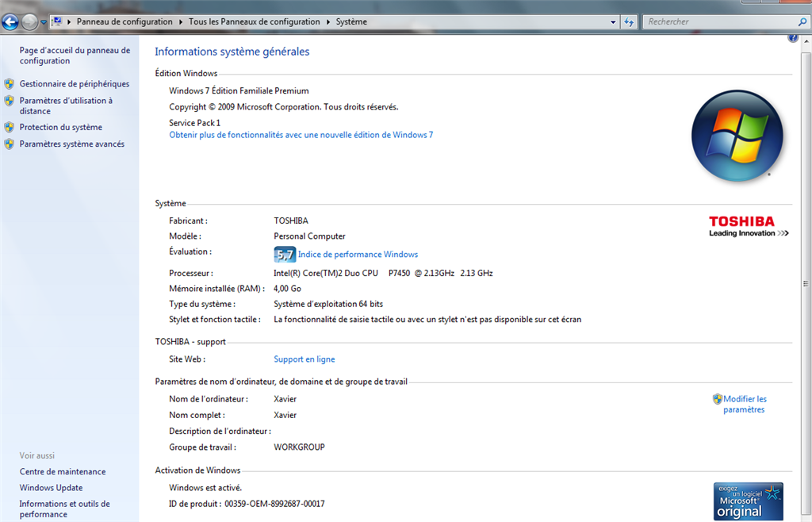Click the Service Pack 1 text
Screen dimensions: 812x522
coord(195,123)
